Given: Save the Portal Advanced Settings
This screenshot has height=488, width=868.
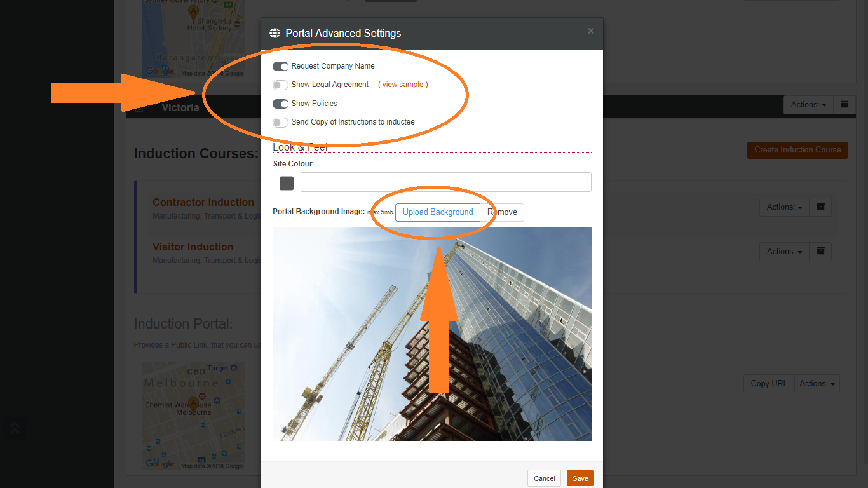Looking at the screenshot, I should point(580,478).
